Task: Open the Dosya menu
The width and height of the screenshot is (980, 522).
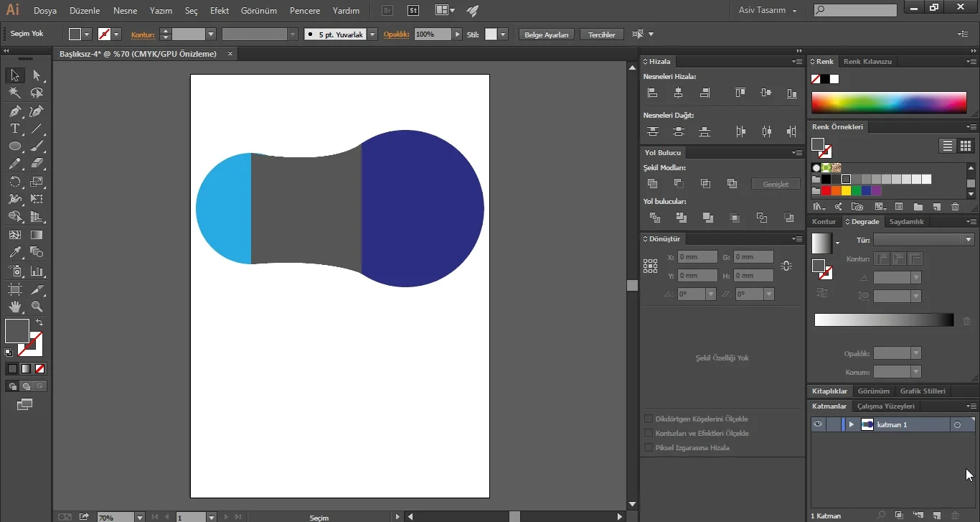Action: point(45,11)
